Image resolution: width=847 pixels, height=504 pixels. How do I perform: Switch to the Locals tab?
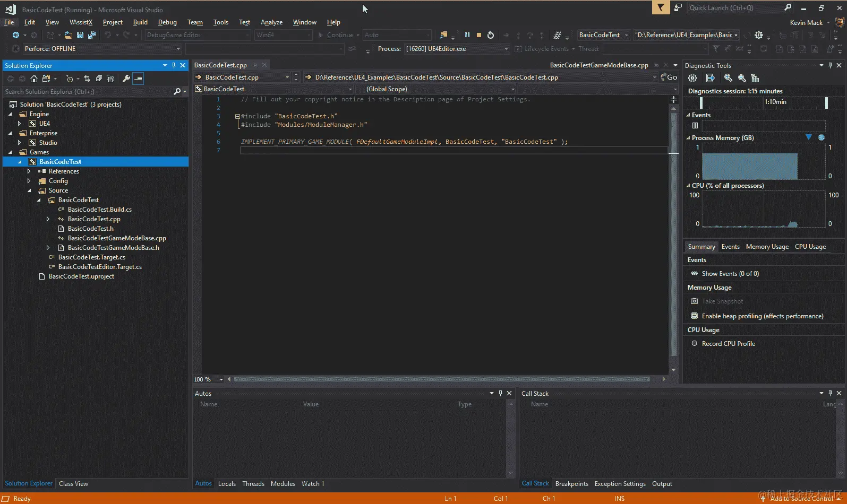(x=227, y=484)
